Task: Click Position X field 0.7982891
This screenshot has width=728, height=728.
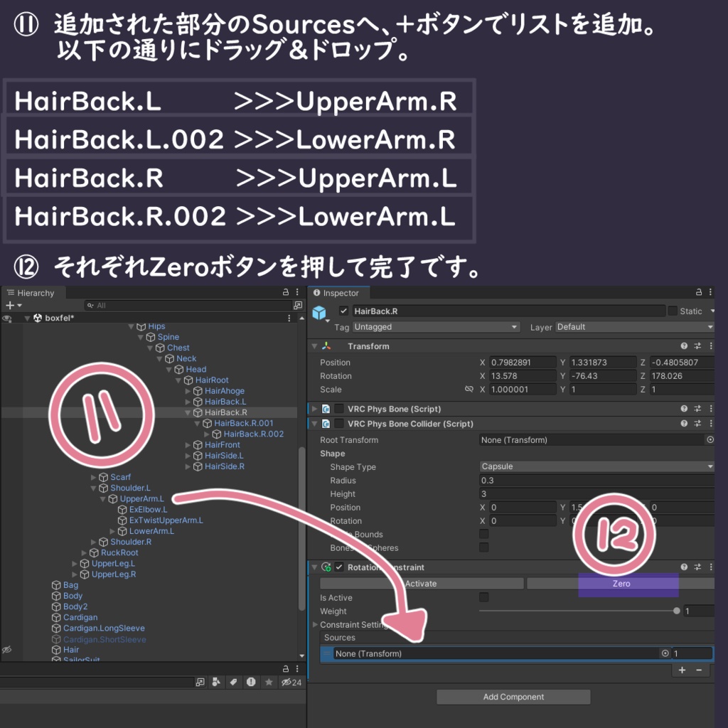Action: click(523, 363)
